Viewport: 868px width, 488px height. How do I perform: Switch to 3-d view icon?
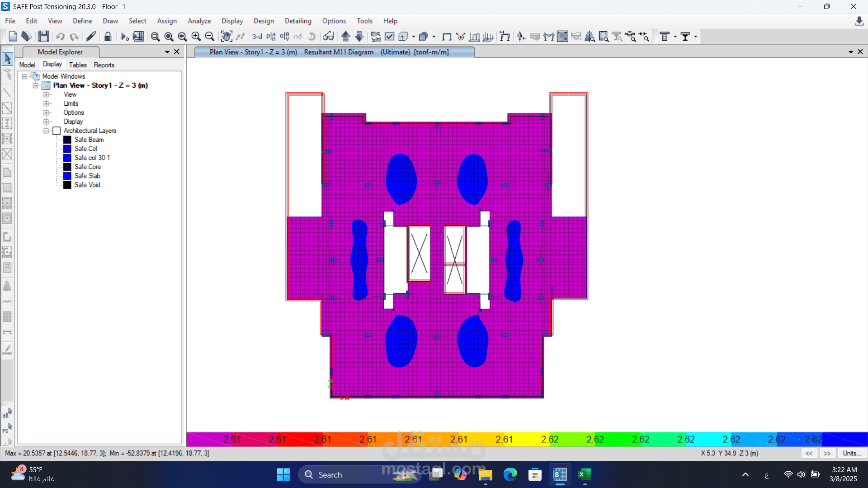tap(257, 37)
